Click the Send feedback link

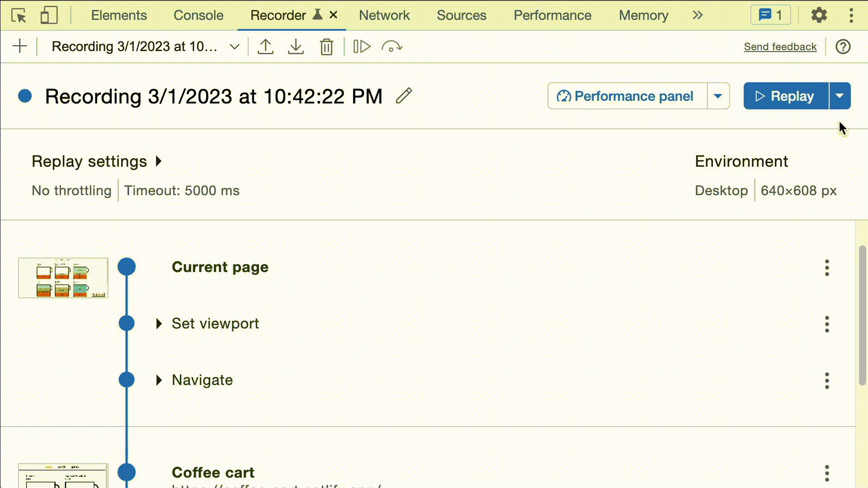pos(780,46)
